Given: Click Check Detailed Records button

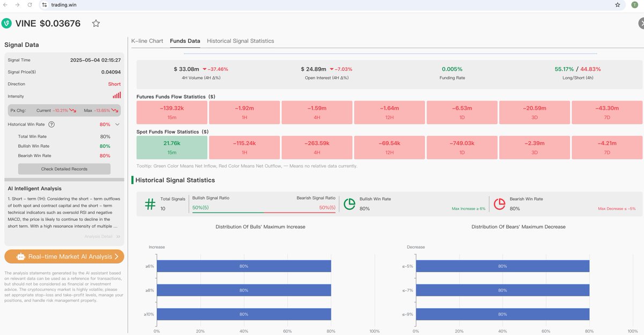Looking at the screenshot, I should click(64, 169).
